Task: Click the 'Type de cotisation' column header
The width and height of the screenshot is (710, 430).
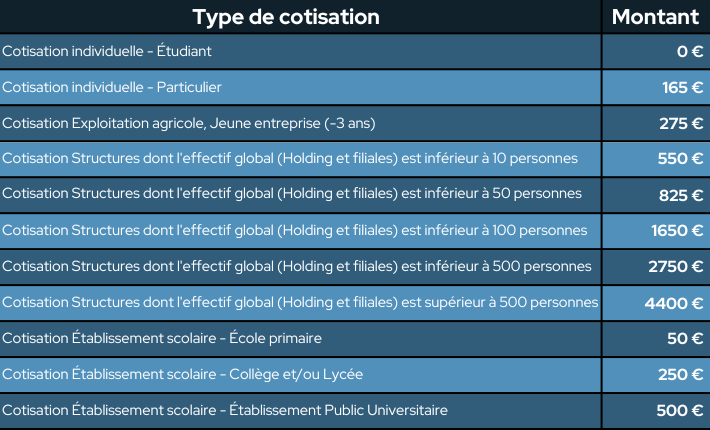Action: [286, 17]
